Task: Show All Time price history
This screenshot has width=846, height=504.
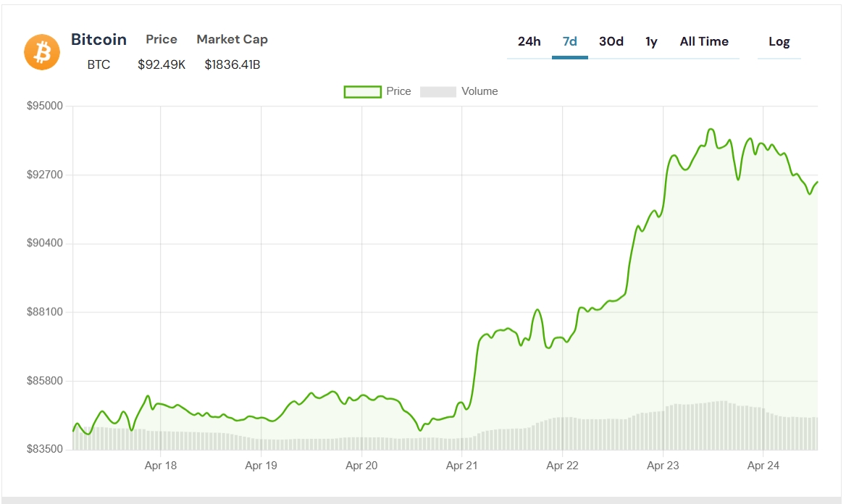Action: coord(704,41)
